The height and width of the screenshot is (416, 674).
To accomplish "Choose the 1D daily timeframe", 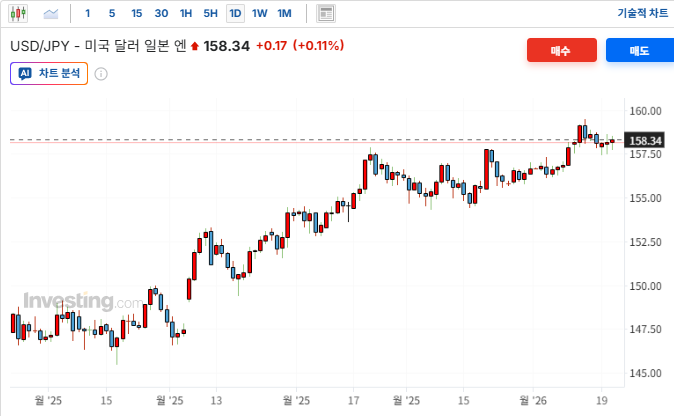I will coord(235,13).
